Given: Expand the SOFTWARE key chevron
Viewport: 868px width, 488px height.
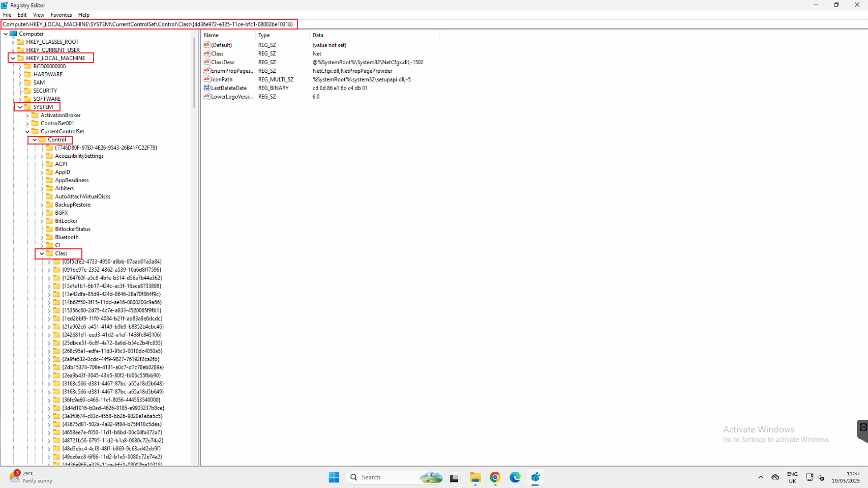Looking at the screenshot, I should coord(20,99).
